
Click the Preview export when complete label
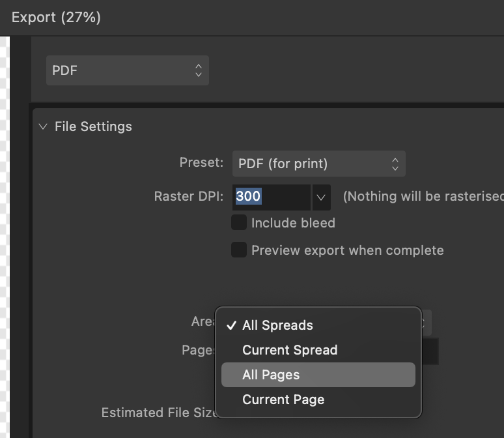[348, 250]
